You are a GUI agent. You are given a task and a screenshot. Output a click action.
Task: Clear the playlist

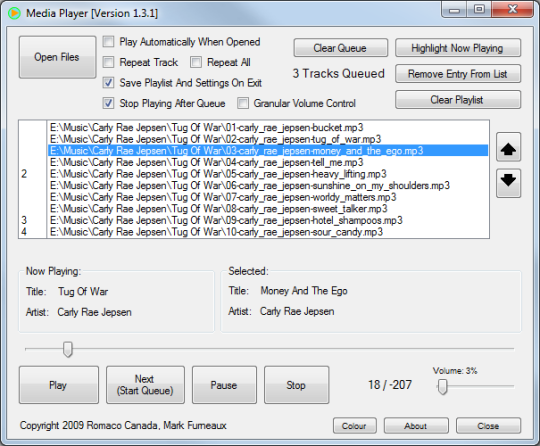pyautogui.click(x=458, y=100)
